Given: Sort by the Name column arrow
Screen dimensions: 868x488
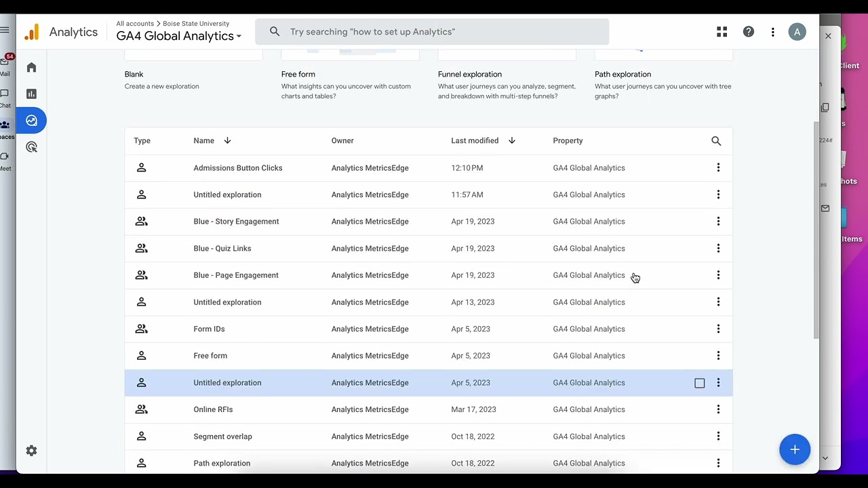Looking at the screenshot, I should 227,141.
